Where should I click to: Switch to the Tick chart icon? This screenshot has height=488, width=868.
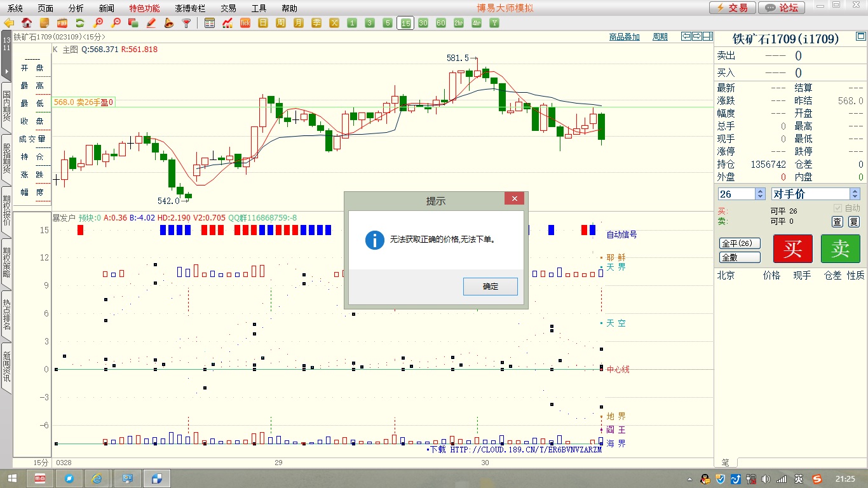[x=245, y=23]
